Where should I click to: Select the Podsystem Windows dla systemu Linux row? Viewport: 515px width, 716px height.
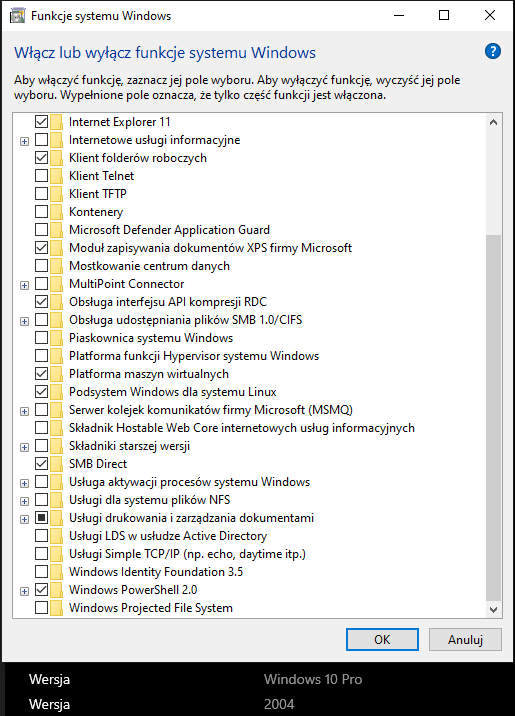tap(173, 392)
